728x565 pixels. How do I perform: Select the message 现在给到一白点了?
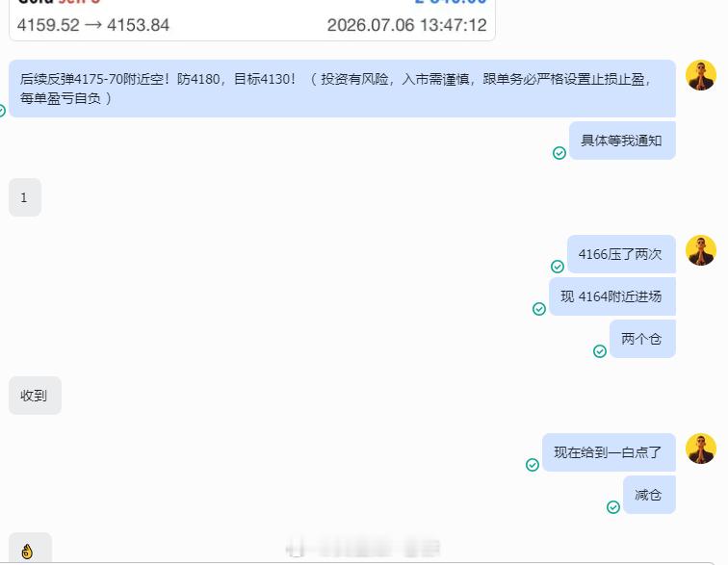click(x=609, y=452)
